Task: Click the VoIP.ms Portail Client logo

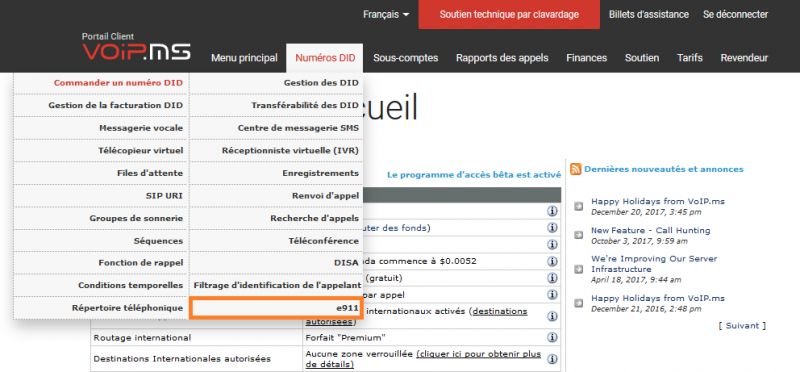Action: point(136,47)
